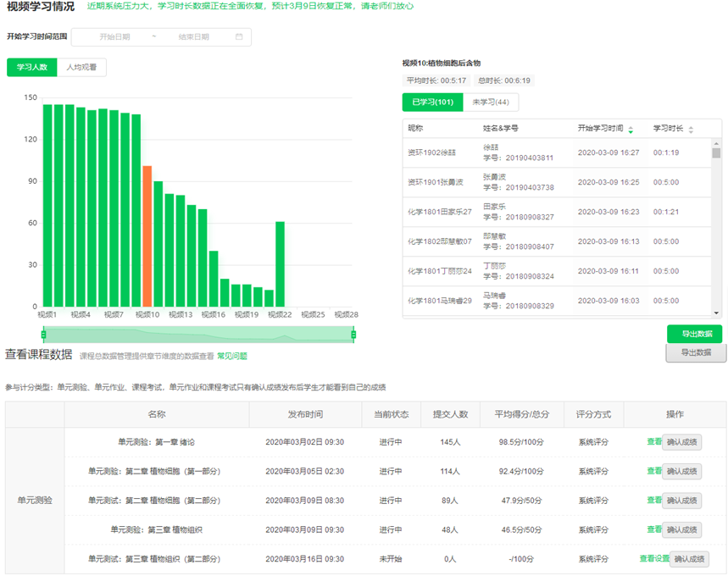Click 确认成绩 for 单元测验：第一章 绪论
The image size is (728, 576).
pos(681,442)
